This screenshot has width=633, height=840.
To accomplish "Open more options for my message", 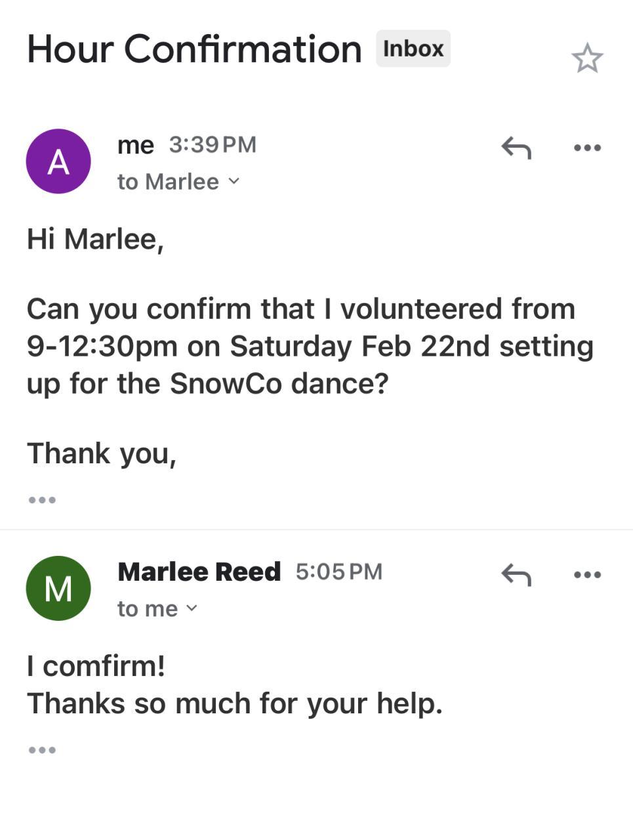I will tap(586, 148).
